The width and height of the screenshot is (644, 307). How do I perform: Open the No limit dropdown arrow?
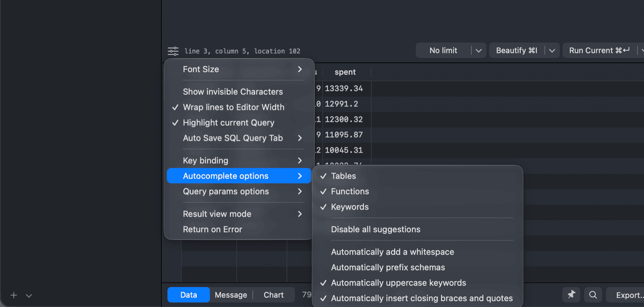(479, 51)
